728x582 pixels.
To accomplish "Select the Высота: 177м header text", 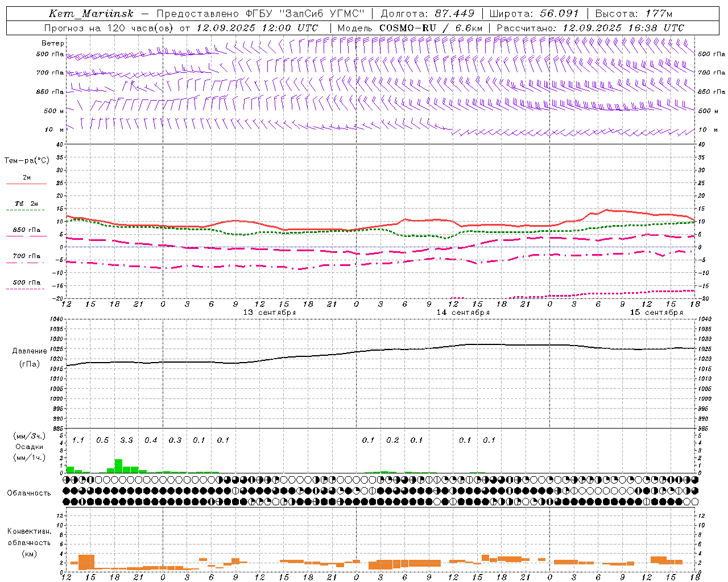I will [x=634, y=14].
